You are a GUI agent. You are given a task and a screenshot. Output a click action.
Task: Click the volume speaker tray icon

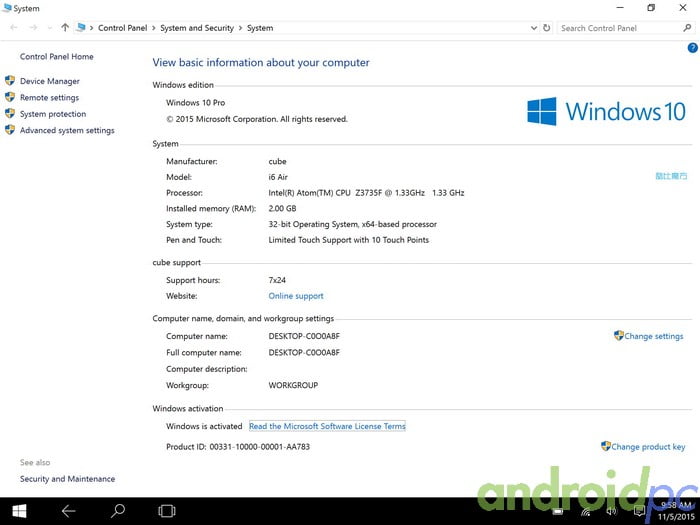pyautogui.click(x=611, y=511)
